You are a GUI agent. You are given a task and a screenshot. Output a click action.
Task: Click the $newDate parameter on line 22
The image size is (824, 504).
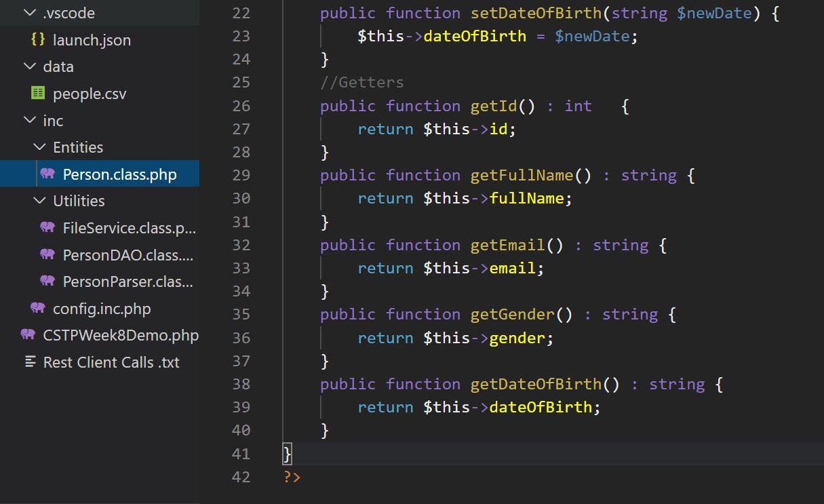pyautogui.click(x=714, y=13)
